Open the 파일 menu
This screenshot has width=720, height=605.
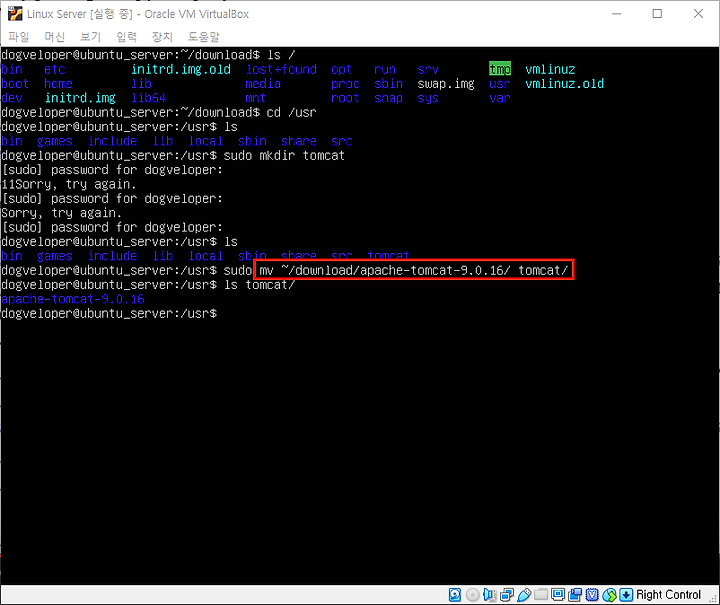click(x=19, y=36)
